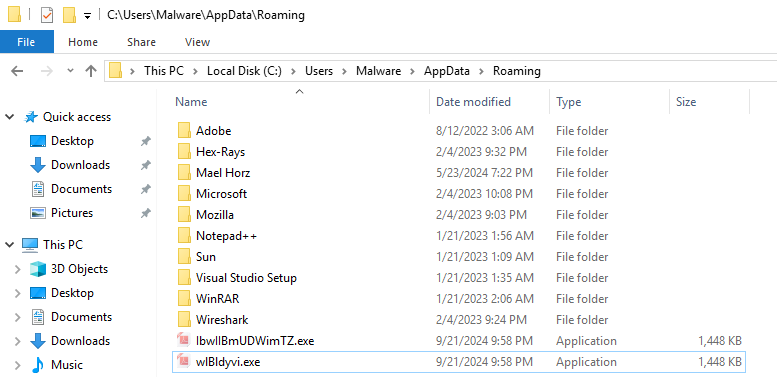Open the File ribbon tab

[x=26, y=42]
